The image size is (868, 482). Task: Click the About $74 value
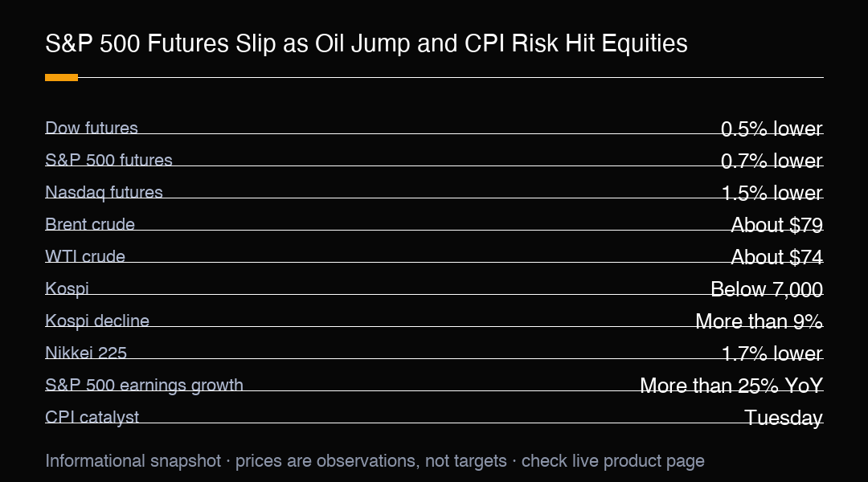[x=776, y=257]
